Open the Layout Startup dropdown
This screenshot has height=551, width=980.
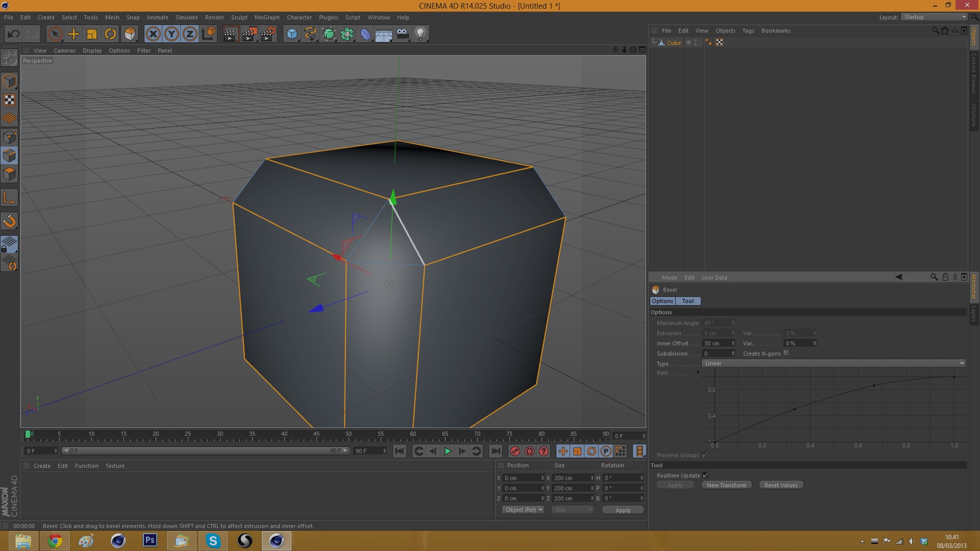pos(934,17)
